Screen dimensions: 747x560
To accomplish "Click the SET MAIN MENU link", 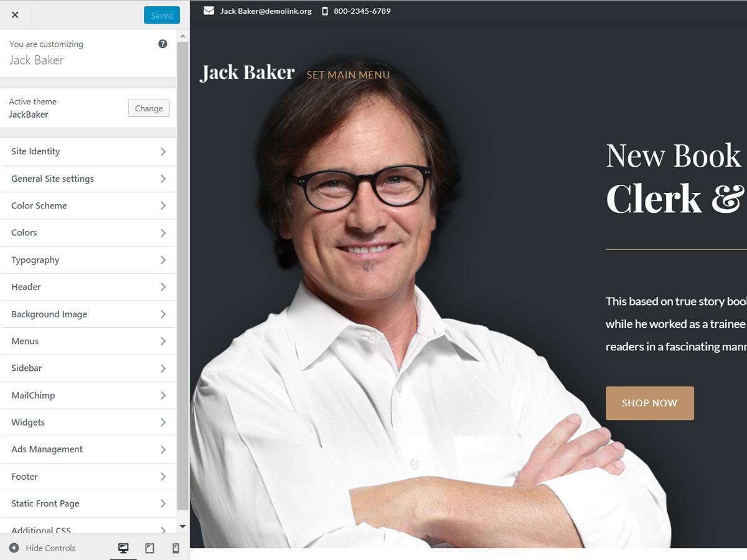I will point(348,75).
